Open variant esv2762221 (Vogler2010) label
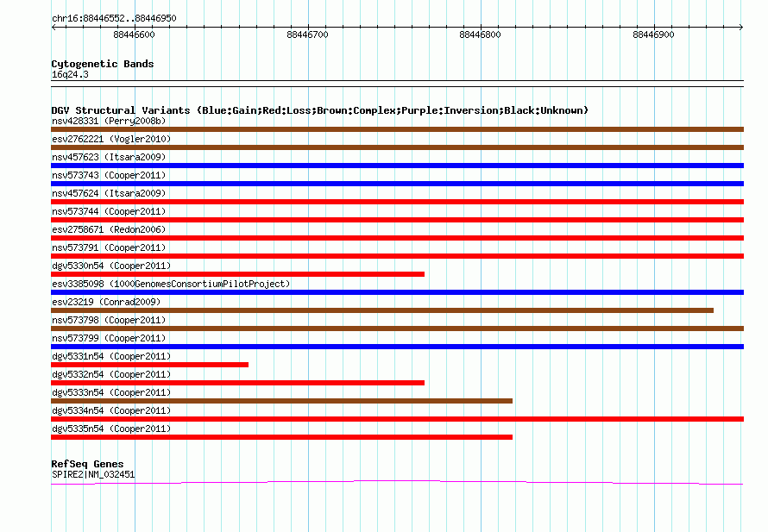This screenshot has width=768, height=532. point(111,139)
